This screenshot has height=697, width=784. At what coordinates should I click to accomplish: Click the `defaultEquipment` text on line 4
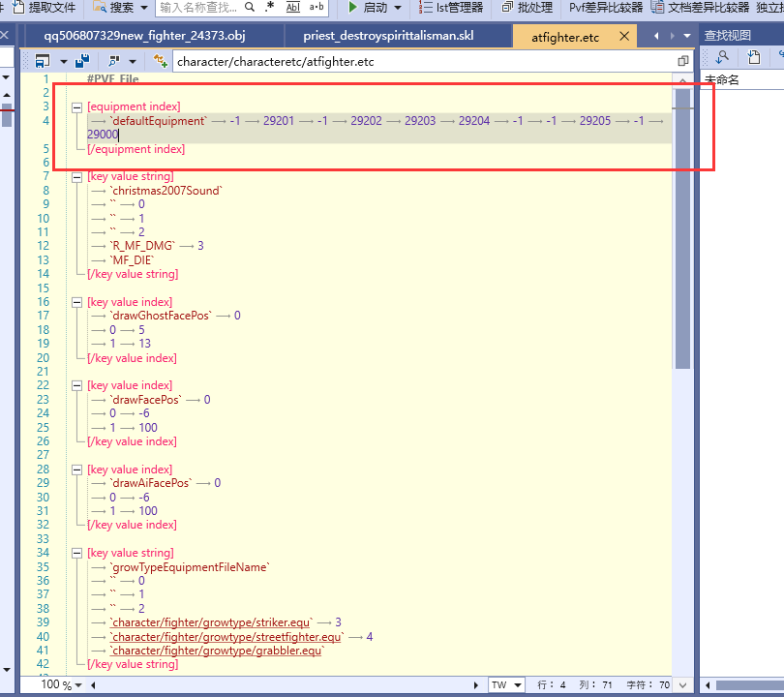(158, 121)
